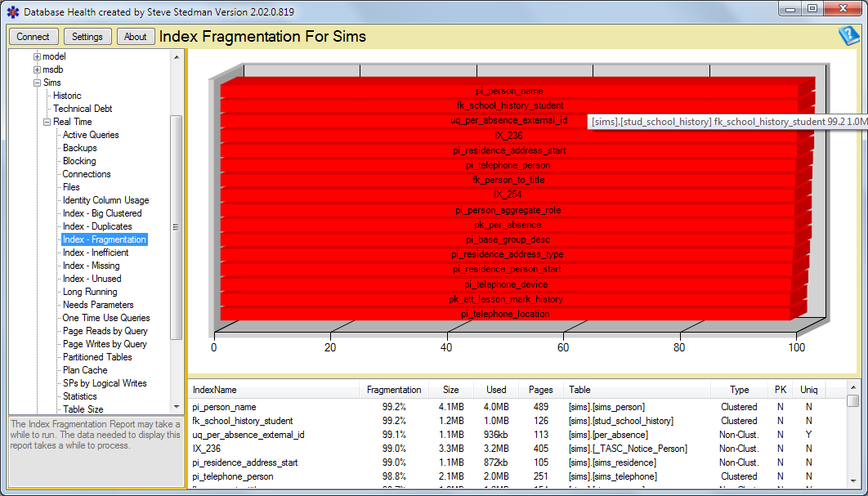This screenshot has height=496, width=868.
Task: View the Index - Missing report
Action: tap(90, 265)
